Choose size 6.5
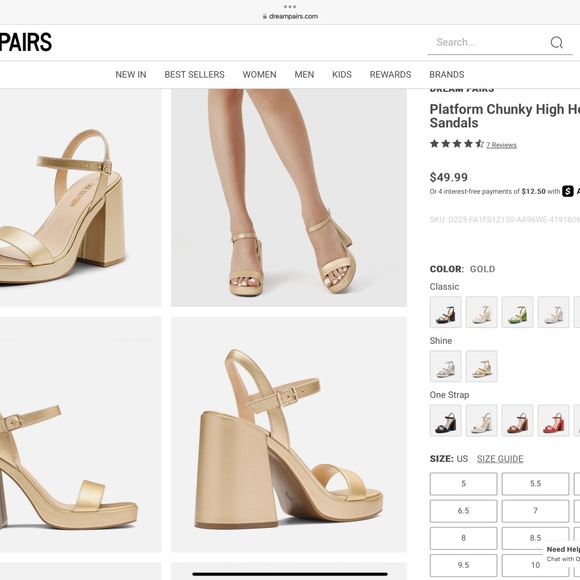The height and width of the screenshot is (580, 580). [x=463, y=511]
